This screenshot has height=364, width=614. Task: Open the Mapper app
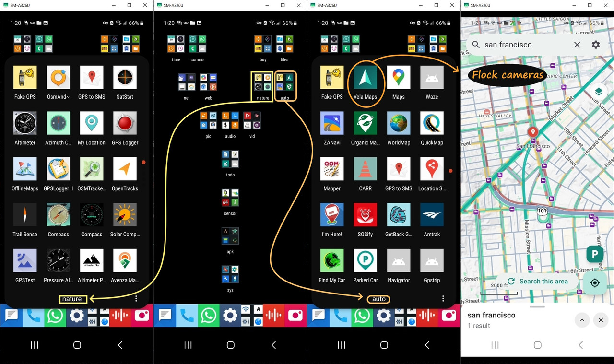tap(332, 169)
